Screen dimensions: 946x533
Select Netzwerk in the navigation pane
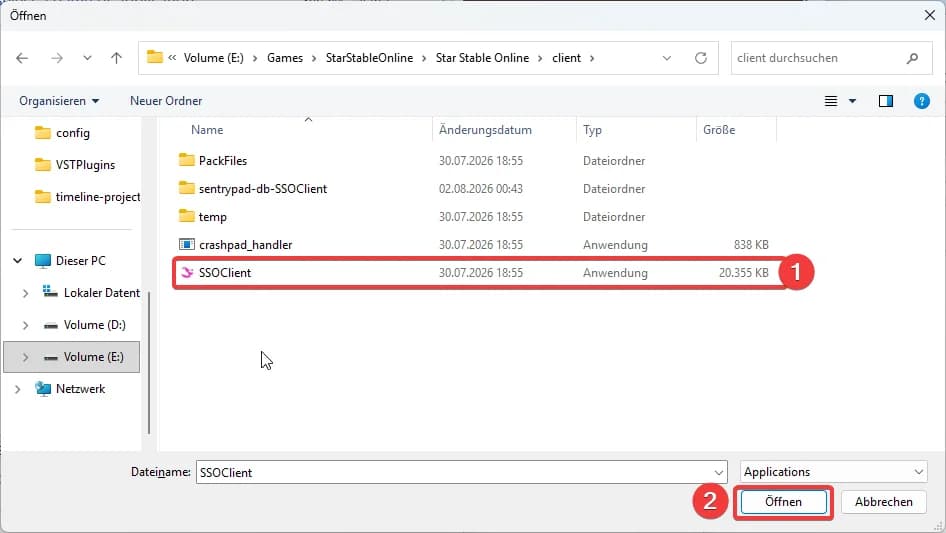click(80, 389)
